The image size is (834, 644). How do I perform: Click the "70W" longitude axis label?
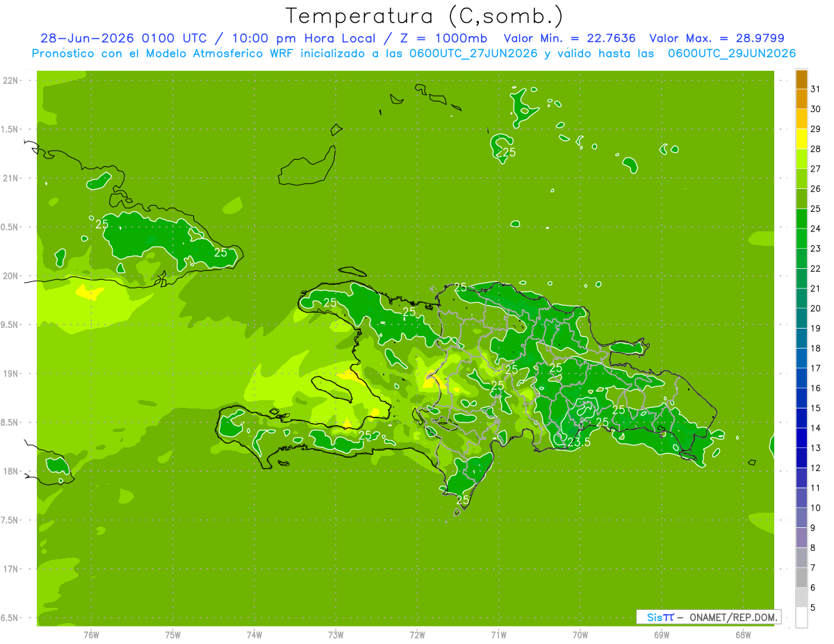tap(580, 635)
